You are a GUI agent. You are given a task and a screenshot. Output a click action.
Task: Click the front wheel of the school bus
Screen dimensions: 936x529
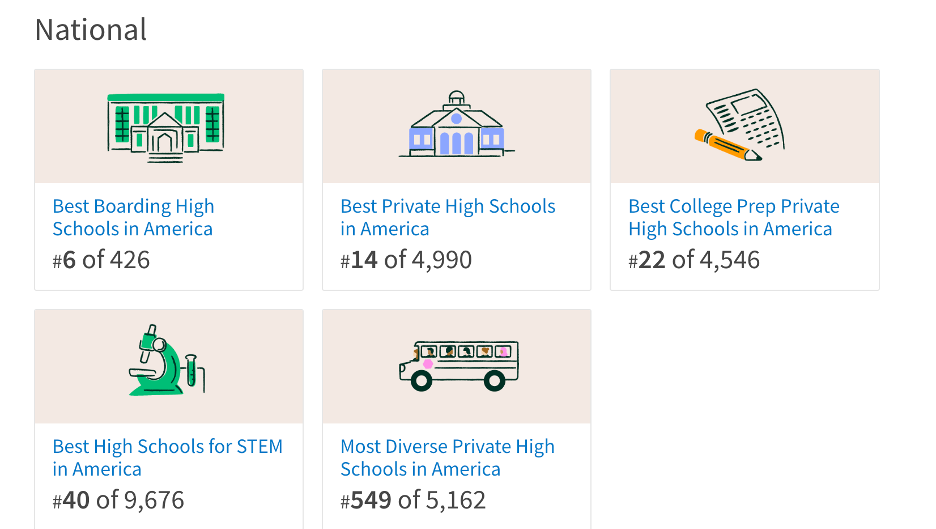(421, 380)
